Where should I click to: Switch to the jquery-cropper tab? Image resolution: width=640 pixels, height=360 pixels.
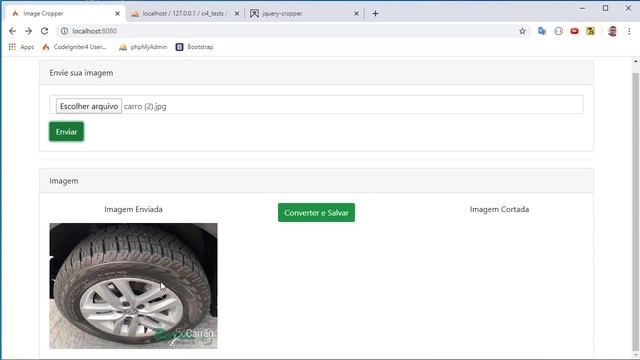[x=304, y=13]
